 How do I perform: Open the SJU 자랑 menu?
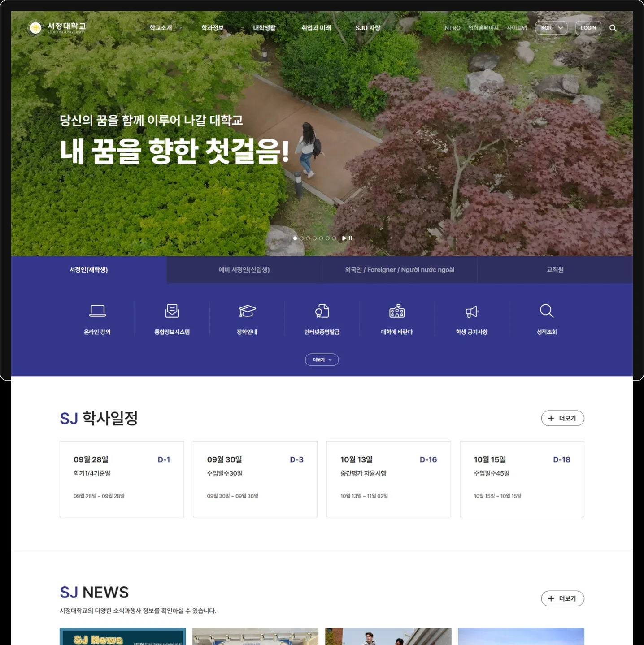click(x=368, y=28)
